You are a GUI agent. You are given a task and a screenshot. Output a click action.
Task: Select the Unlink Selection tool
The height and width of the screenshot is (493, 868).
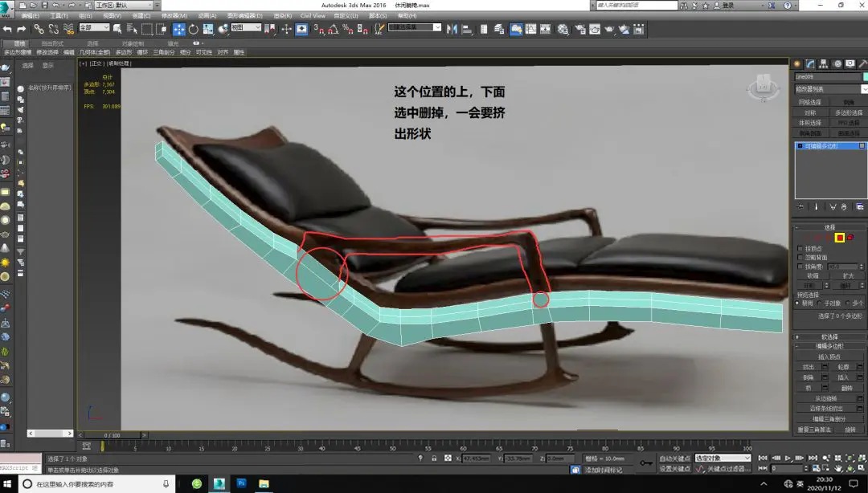54,29
